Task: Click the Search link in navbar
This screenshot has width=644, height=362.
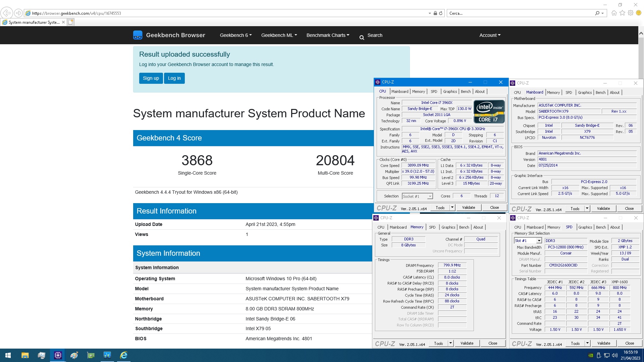Action: point(375,35)
